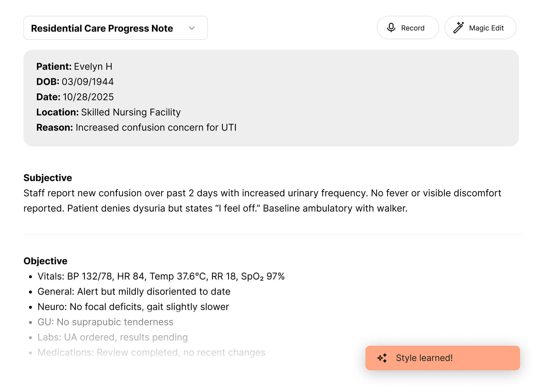Click the sparkle icon in the toast
540x392 pixels.
(x=382, y=358)
